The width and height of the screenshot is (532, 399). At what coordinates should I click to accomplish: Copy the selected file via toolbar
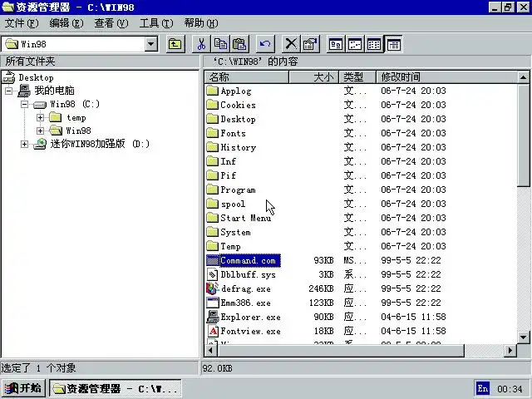(220, 44)
